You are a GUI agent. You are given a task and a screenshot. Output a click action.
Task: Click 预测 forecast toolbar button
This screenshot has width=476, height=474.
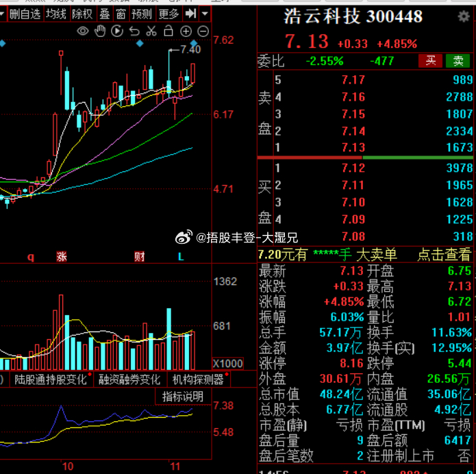point(142,14)
